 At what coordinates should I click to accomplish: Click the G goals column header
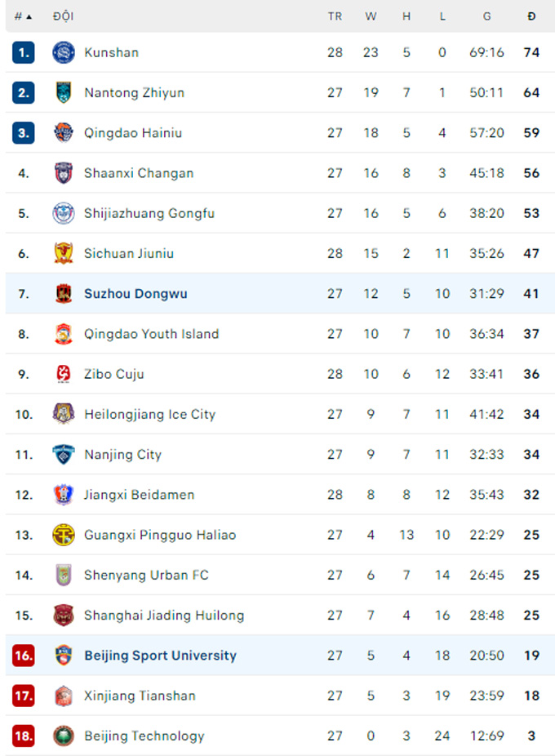click(486, 16)
